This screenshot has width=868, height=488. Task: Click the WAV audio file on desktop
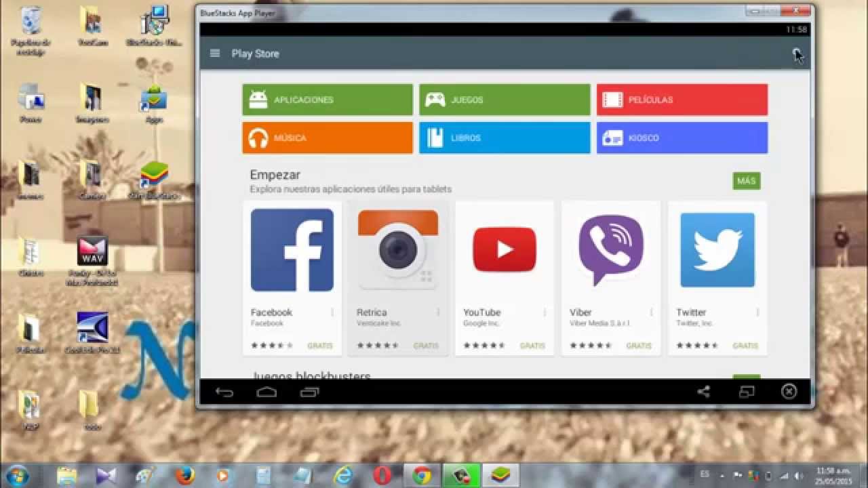click(x=92, y=260)
